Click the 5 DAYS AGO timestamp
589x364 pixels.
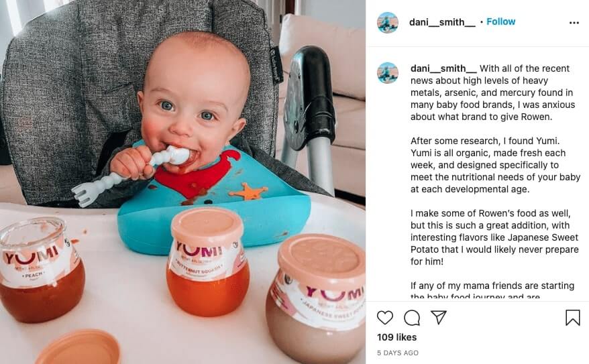[398, 353]
